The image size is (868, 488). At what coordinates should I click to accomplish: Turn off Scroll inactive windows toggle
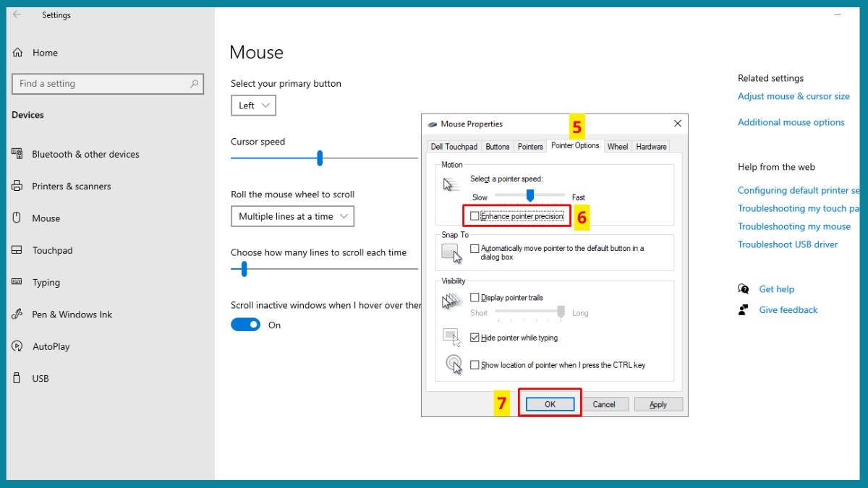tap(245, 324)
